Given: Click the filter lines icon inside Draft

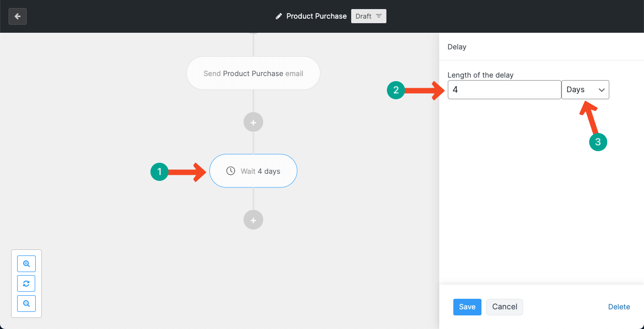Looking at the screenshot, I should tap(379, 16).
